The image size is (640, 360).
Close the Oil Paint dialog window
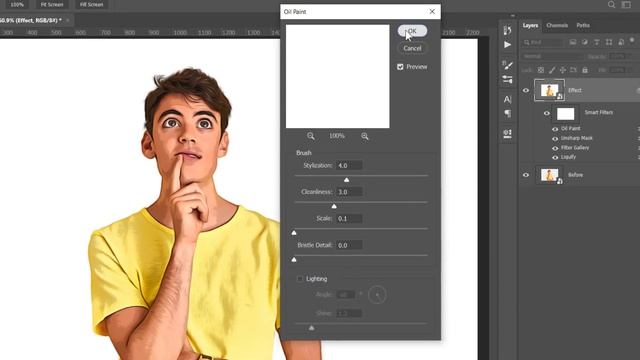point(432,11)
